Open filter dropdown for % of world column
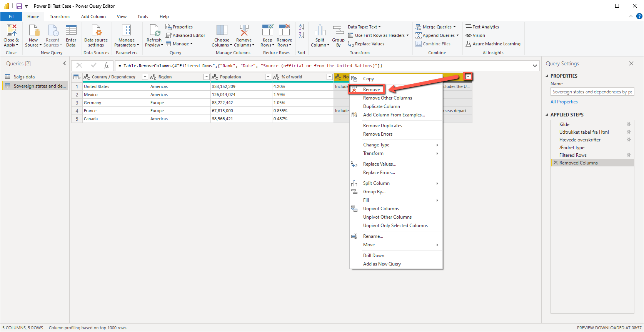The width and height of the screenshot is (644, 332). coord(330,77)
